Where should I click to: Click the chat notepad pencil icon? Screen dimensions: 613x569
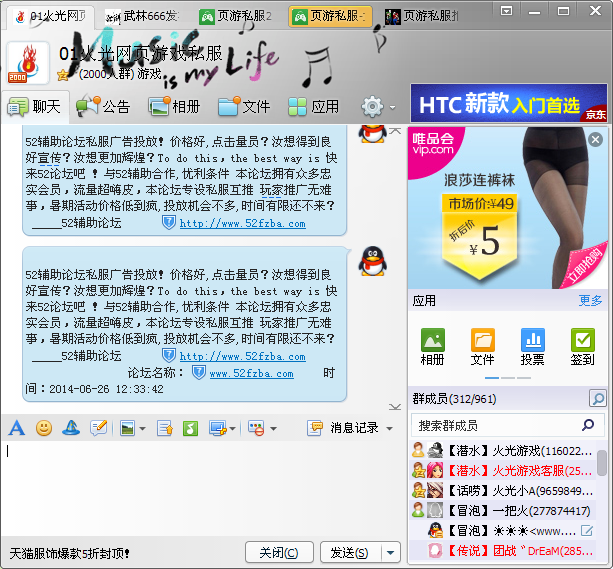click(99, 428)
